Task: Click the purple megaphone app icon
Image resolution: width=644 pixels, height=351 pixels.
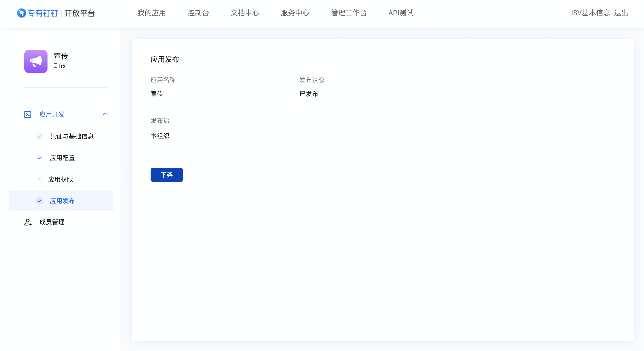Action: click(x=36, y=61)
